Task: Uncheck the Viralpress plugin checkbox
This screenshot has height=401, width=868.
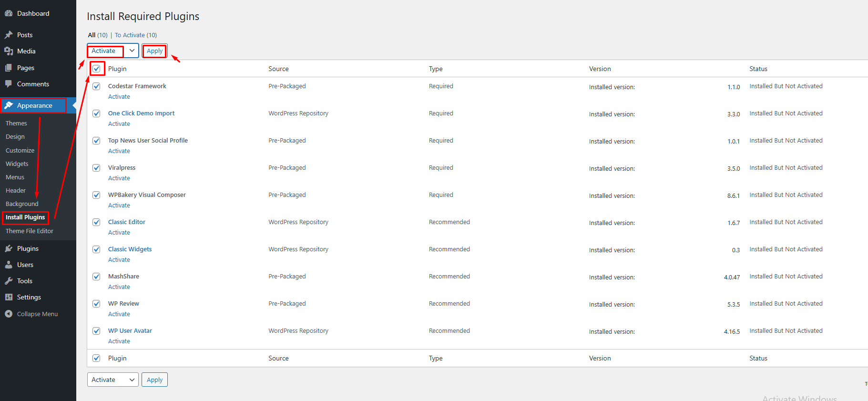Action: [96, 168]
